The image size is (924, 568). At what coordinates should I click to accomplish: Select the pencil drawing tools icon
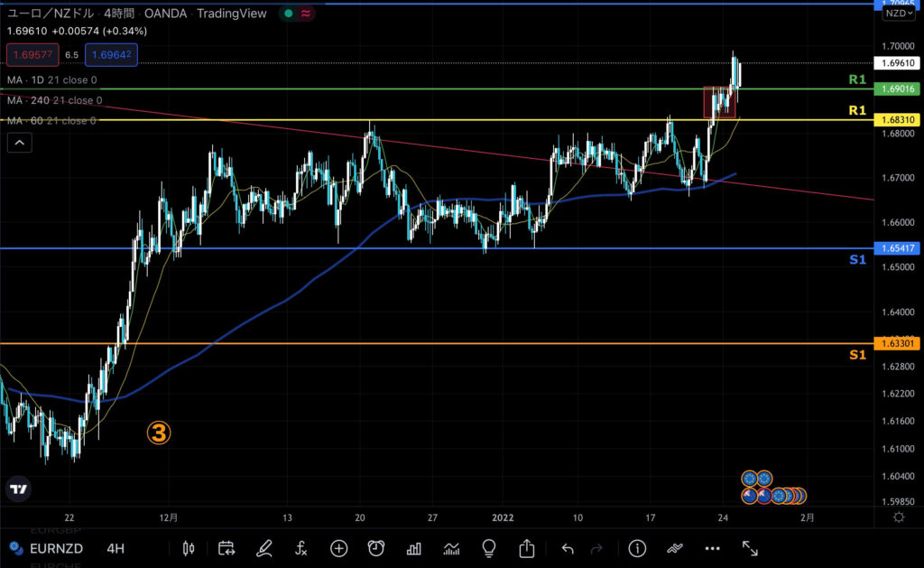click(x=263, y=548)
